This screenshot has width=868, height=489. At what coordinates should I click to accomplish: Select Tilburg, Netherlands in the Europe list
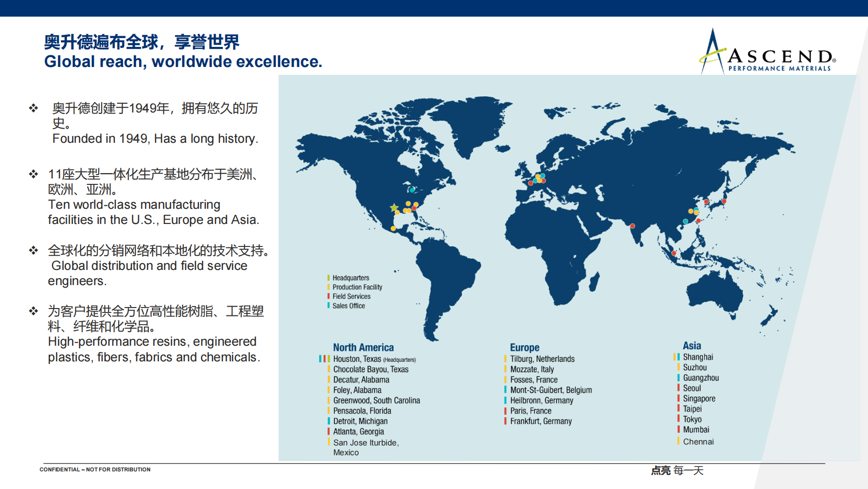(x=542, y=359)
